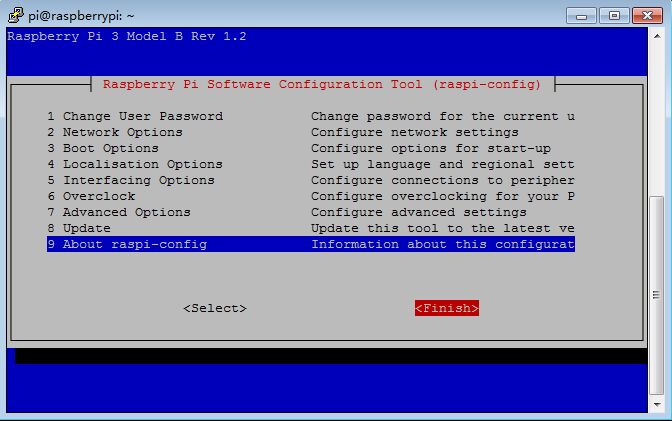Open the PuTTY icon in title bar
672x421 pixels.
point(15,15)
